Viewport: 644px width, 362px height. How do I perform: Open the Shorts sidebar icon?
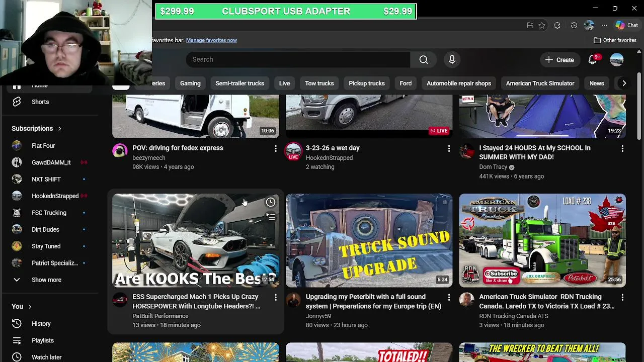pyautogui.click(x=17, y=102)
